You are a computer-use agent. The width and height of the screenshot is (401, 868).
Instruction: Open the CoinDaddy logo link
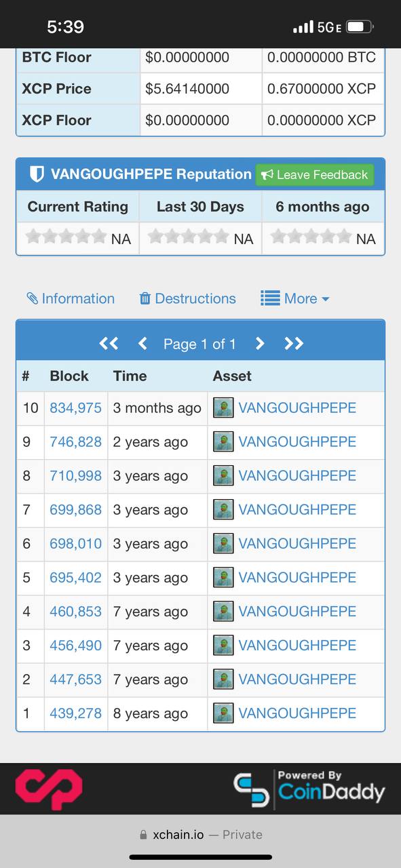(309, 789)
